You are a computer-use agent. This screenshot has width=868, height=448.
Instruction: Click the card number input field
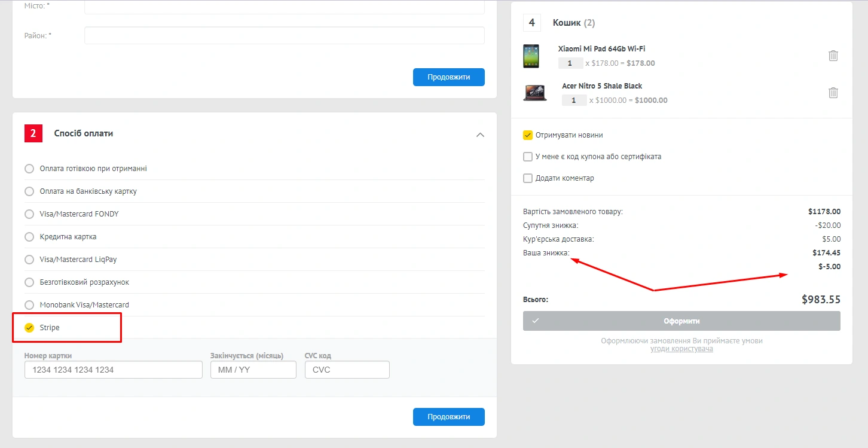coord(114,370)
